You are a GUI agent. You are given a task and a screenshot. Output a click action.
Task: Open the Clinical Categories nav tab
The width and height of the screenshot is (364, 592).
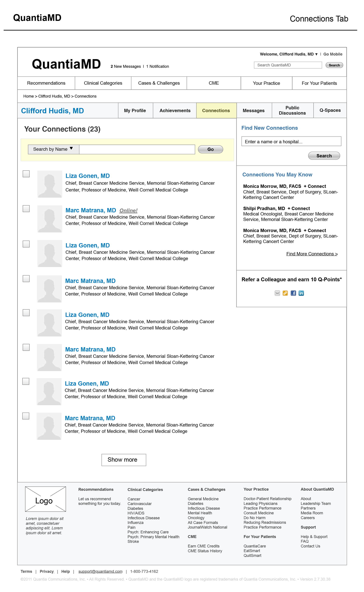103,83
